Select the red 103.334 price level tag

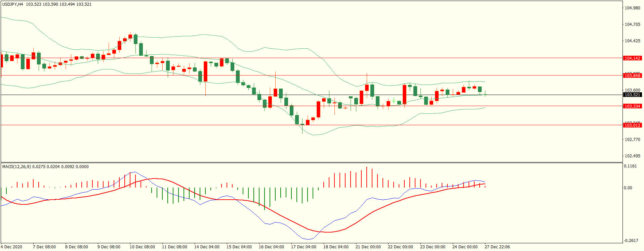click(632, 106)
